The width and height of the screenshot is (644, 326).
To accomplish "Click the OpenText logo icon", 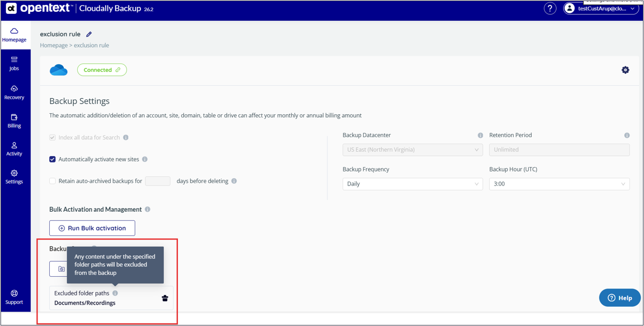I will point(11,9).
